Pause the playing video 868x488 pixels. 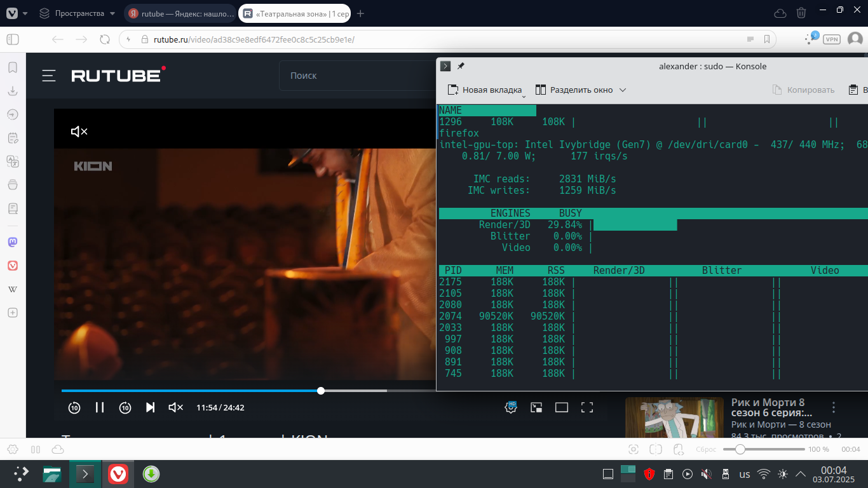point(100,407)
